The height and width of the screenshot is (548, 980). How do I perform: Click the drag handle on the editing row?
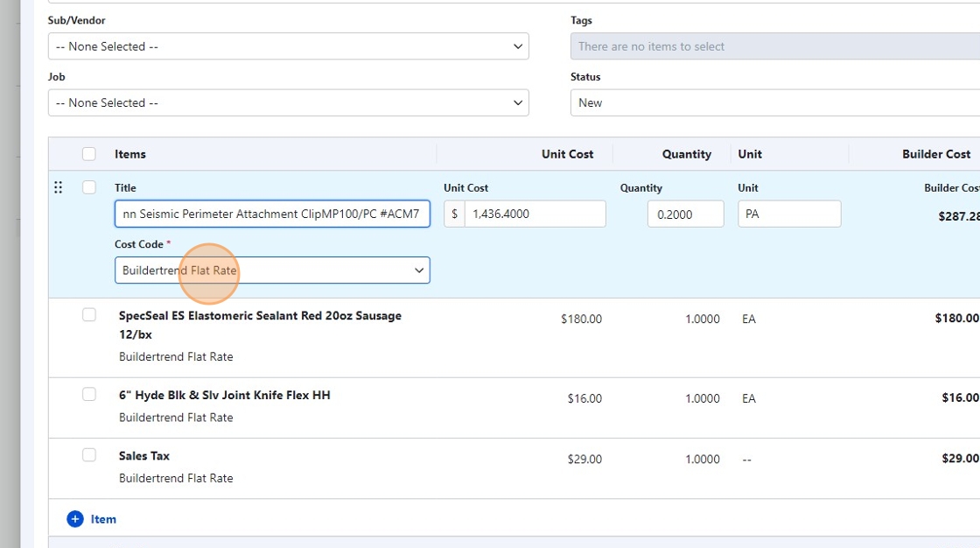(x=59, y=187)
